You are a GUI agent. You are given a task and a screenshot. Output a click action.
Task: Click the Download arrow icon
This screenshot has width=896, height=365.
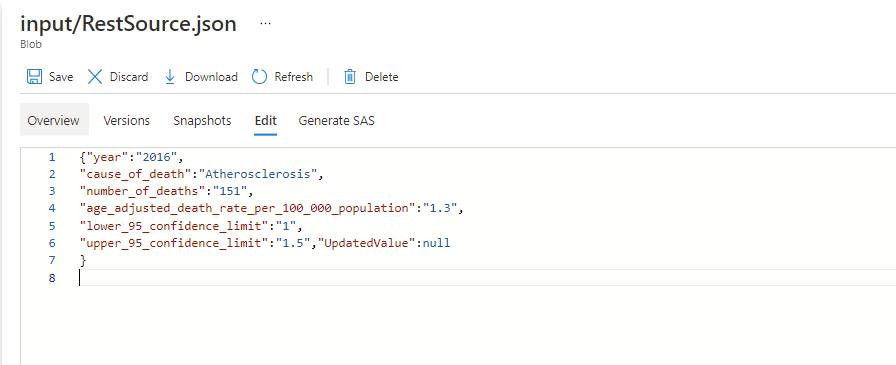(170, 77)
